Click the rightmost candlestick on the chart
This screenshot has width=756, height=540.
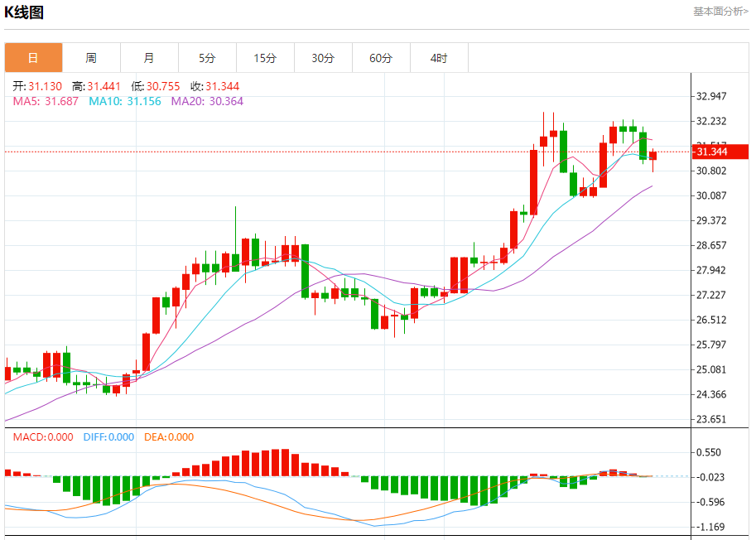[x=653, y=156]
